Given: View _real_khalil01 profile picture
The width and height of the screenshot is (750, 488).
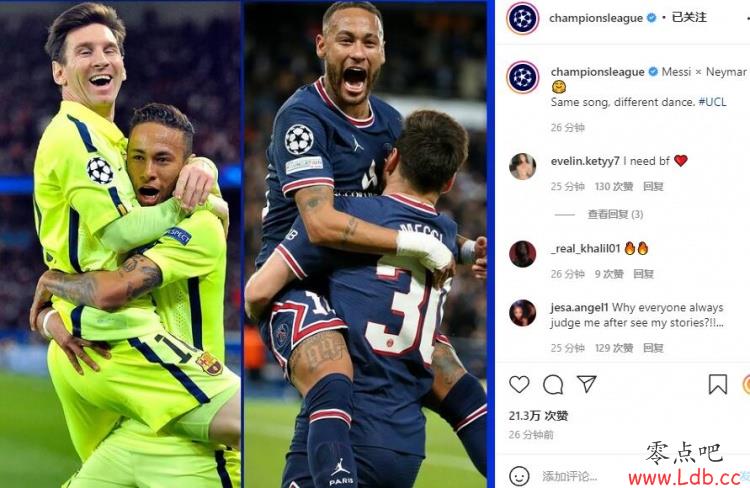Looking at the screenshot, I should (x=522, y=254).
